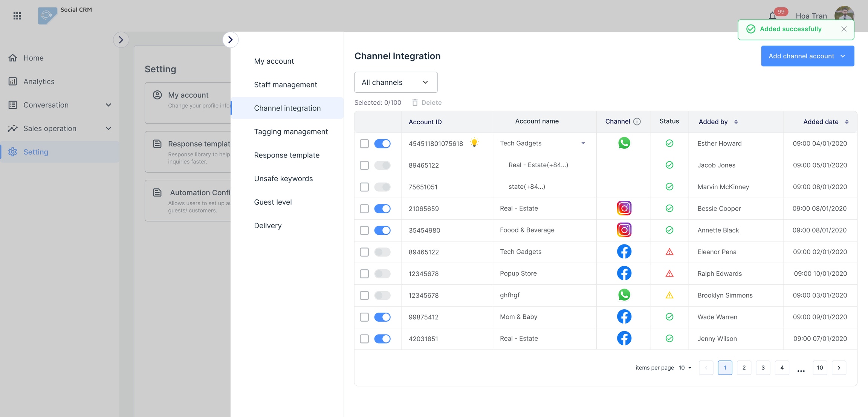
Task: Open the Staff management settings tab
Action: click(285, 84)
